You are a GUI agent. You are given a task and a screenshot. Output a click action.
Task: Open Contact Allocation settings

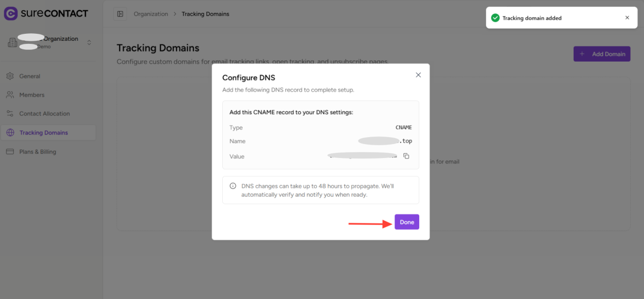(45, 114)
